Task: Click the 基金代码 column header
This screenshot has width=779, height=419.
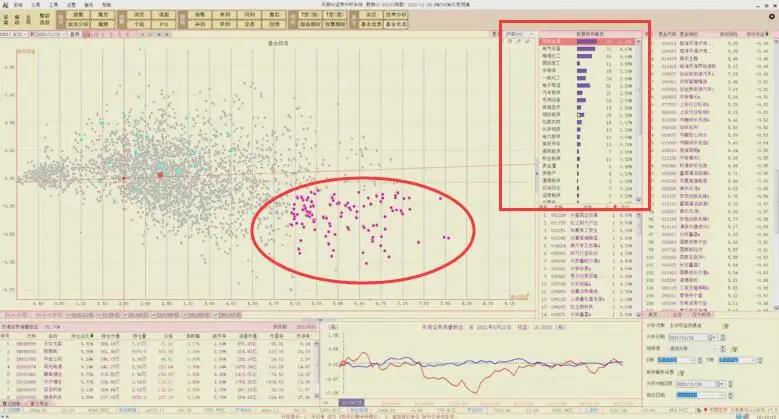Action: coord(667,34)
